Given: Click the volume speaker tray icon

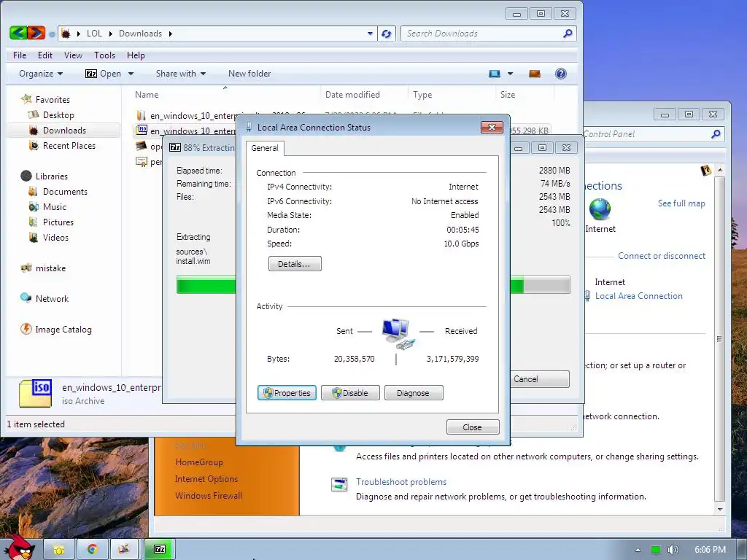Looking at the screenshot, I should point(673,550).
